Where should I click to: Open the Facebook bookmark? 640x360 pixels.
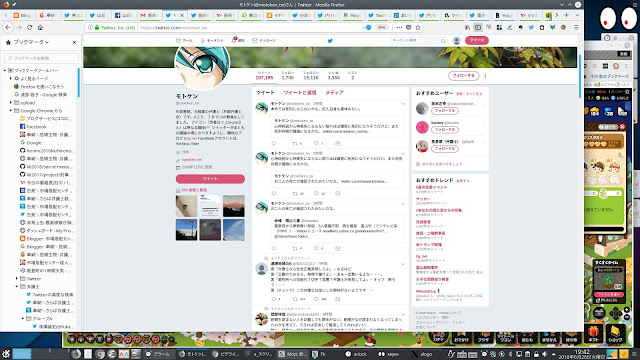36,127
